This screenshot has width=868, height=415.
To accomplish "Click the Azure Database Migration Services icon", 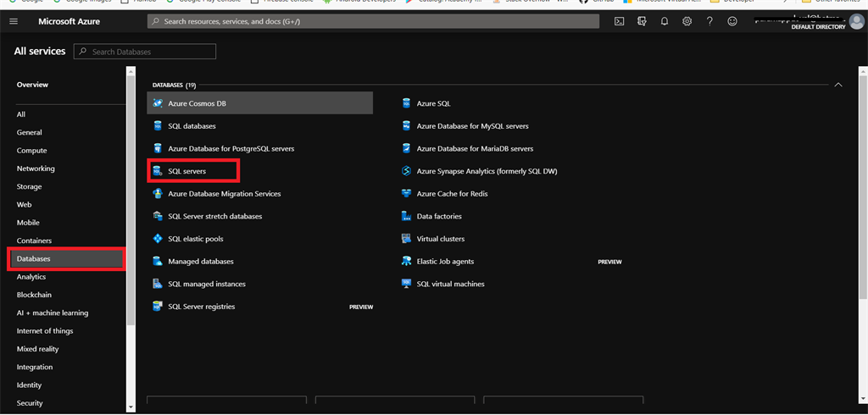I will click(158, 194).
